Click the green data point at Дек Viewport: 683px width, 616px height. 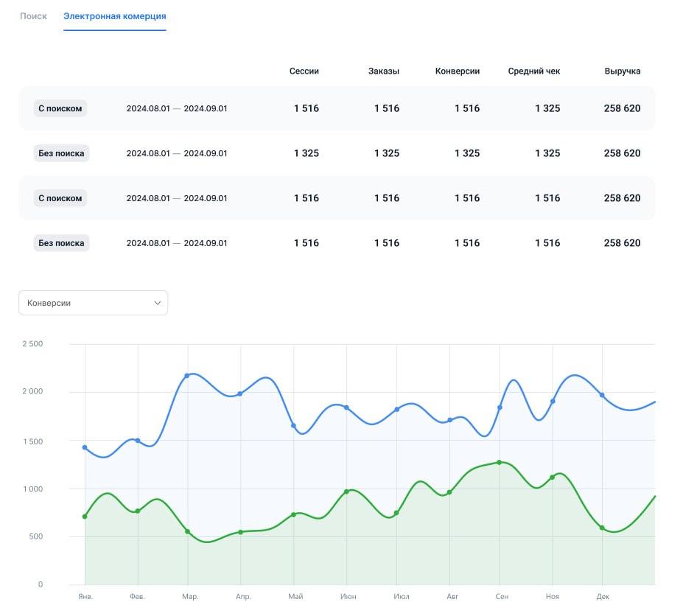[602, 528]
